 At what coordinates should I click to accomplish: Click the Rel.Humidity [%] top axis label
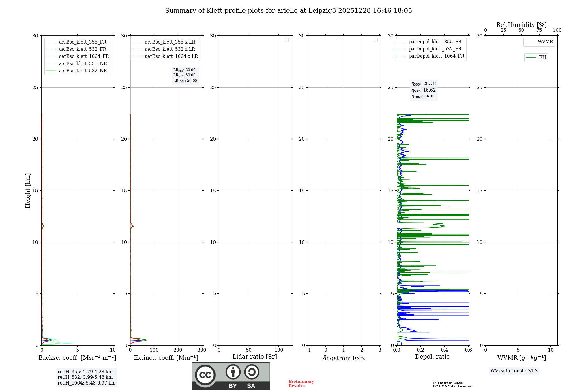(521, 25)
